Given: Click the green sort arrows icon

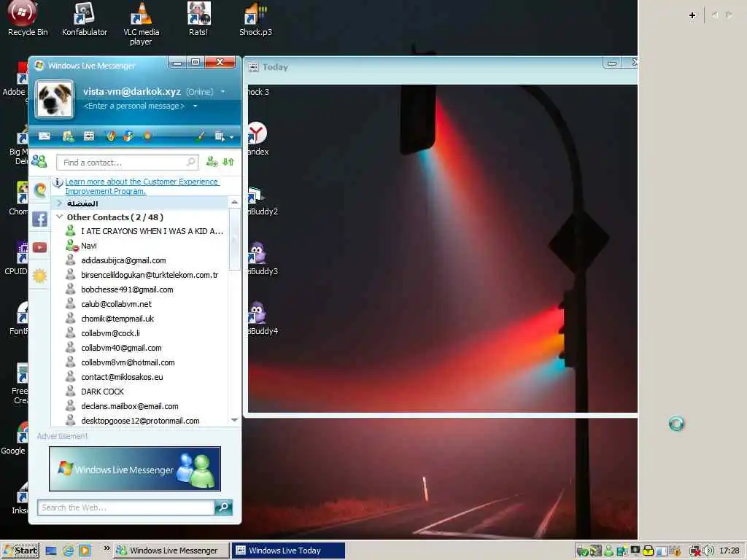Looking at the screenshot, I should [x=228, y=162].
